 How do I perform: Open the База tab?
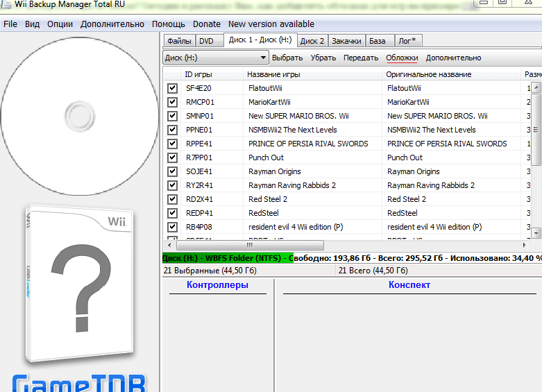[x=380, y=41]
